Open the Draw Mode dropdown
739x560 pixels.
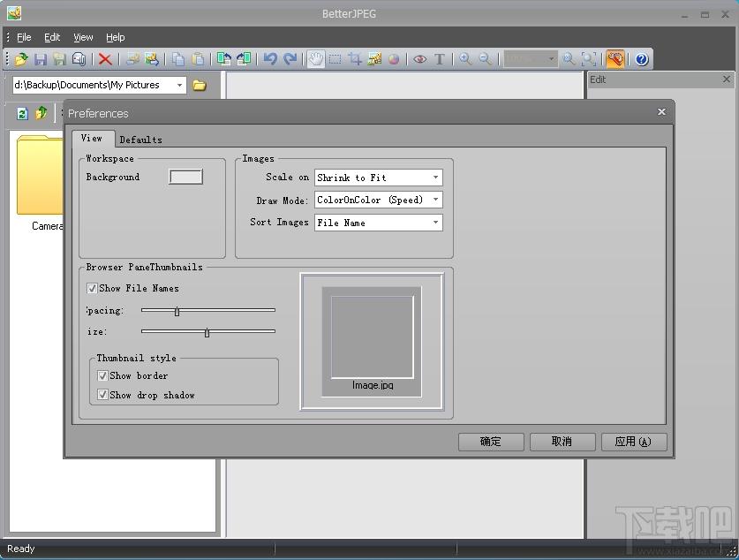pyautogui.click(x=379, y=200)
